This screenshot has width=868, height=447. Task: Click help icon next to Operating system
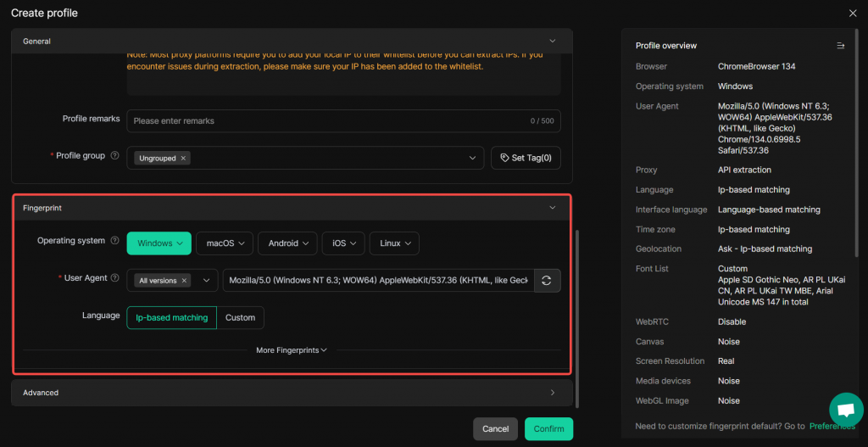click(x=114, y=241)
